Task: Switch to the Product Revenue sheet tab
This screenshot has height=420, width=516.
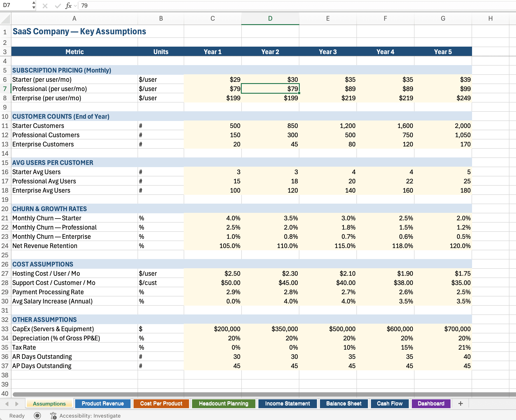Action: coord(103,403)
